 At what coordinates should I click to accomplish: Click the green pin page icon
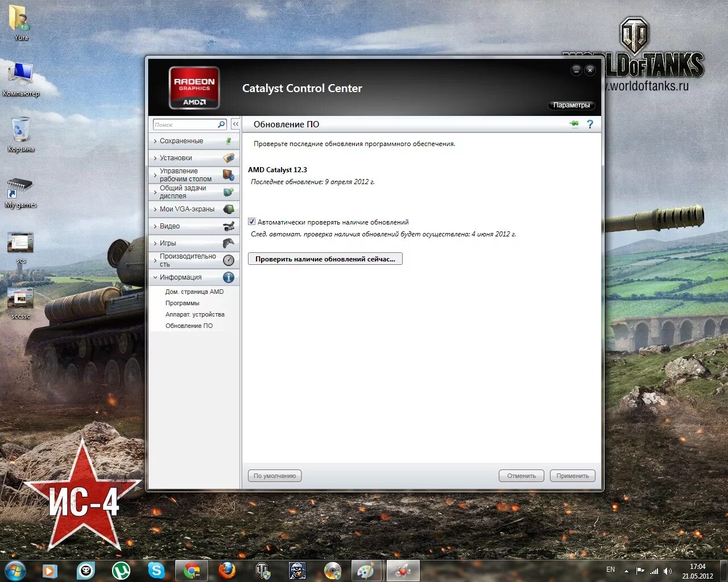[574, 124]
